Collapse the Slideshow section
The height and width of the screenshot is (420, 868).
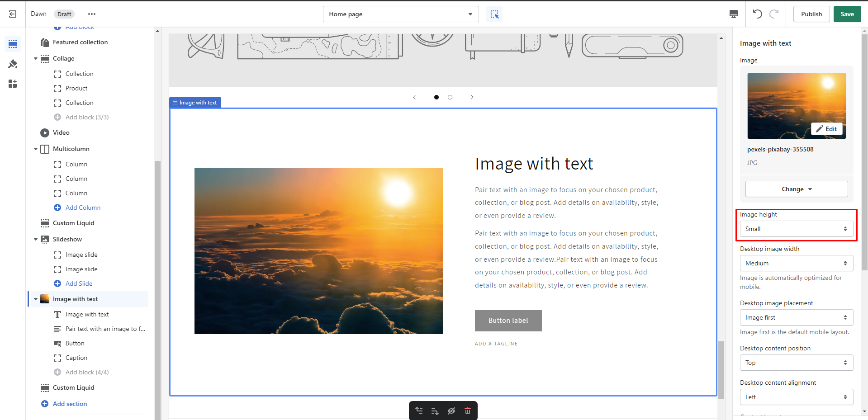click(36, 239)
